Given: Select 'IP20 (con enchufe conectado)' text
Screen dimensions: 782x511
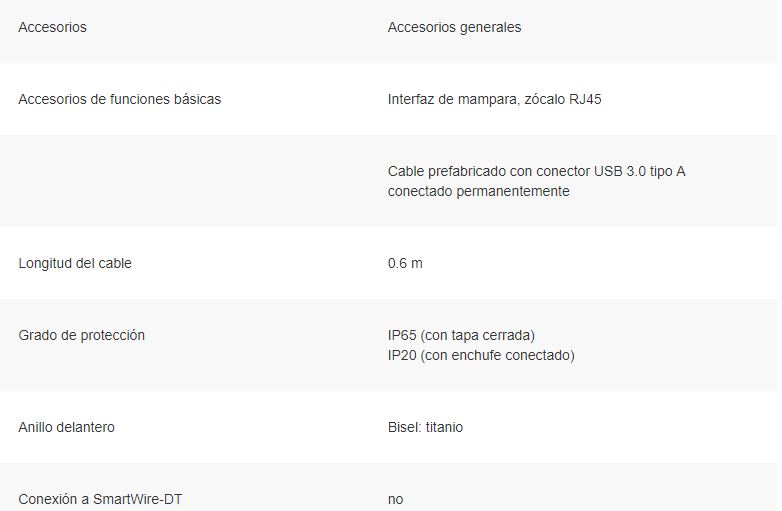Looking at the screenshot, I should point(481,355).
